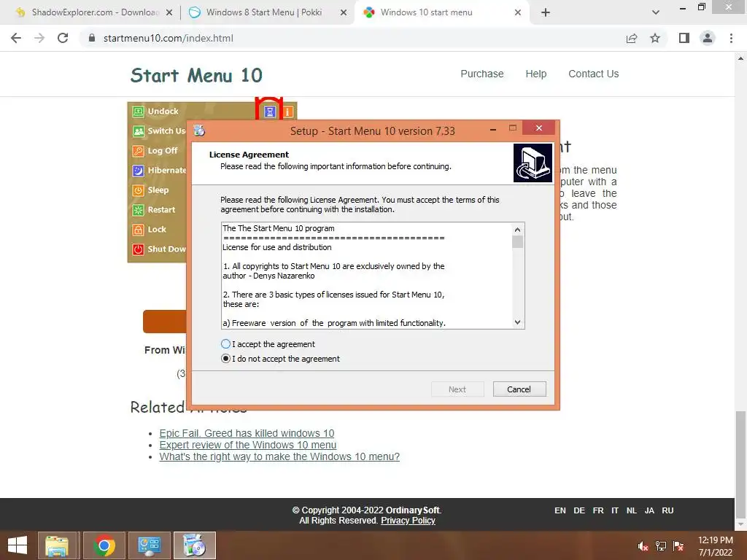
Task: Close the Windows 10 start menu tab
Action: 518,13
